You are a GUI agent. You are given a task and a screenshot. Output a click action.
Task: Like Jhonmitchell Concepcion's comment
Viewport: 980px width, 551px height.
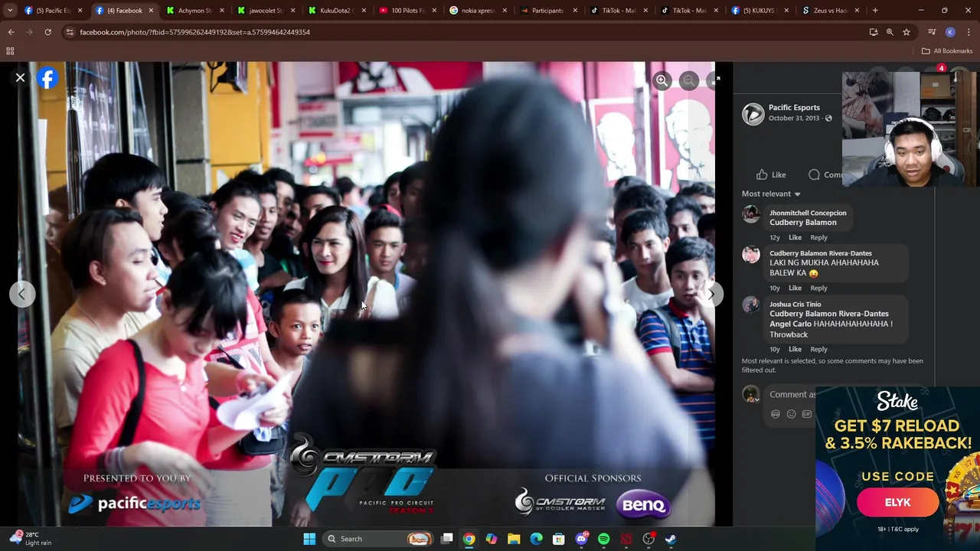(795, 237)
